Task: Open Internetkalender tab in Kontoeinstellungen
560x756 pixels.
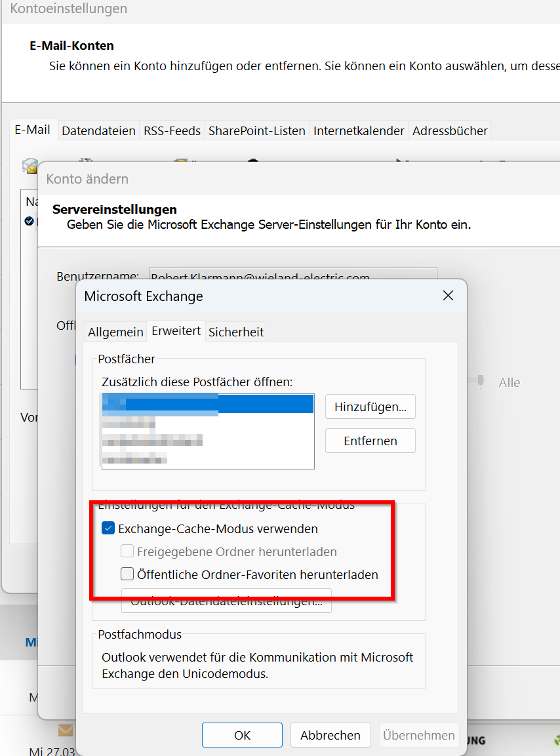Action: (x=359, y=130)
